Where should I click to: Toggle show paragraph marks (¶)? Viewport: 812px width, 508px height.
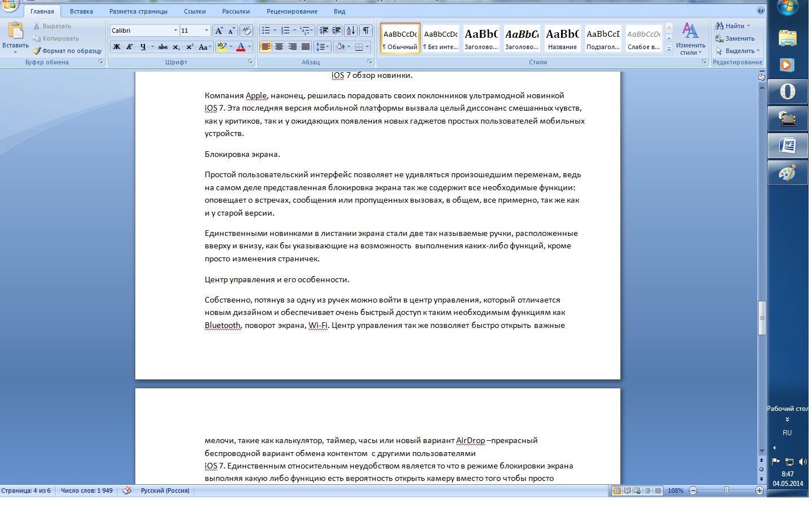[x=366, y=30]
